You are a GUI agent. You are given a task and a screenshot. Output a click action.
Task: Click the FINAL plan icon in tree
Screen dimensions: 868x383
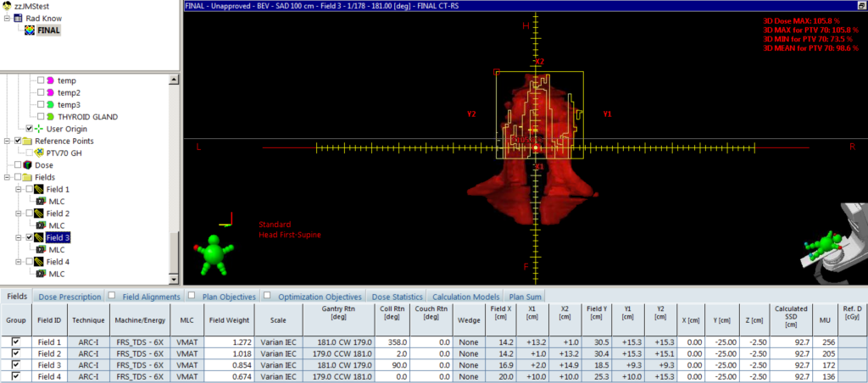pos(31,31)
